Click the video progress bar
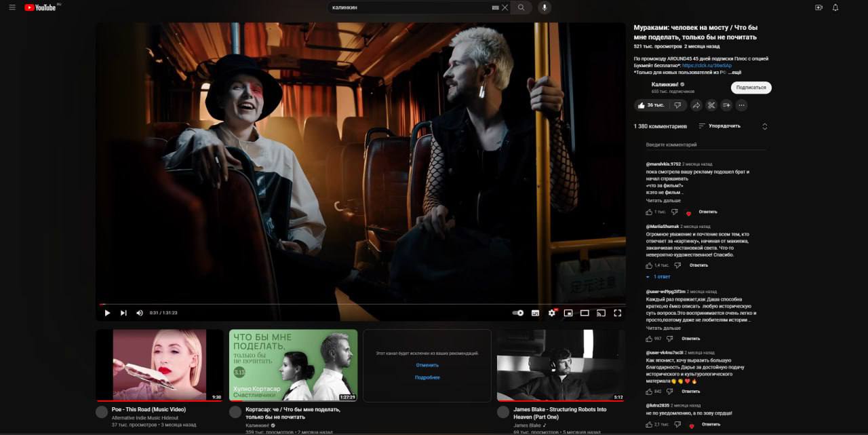868x435 pixels. 361,304
